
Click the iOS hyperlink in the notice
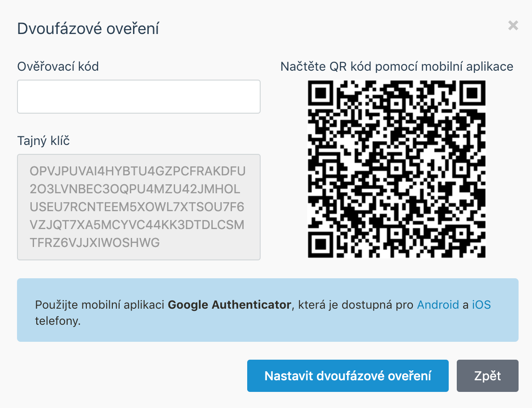click(481, 305)
